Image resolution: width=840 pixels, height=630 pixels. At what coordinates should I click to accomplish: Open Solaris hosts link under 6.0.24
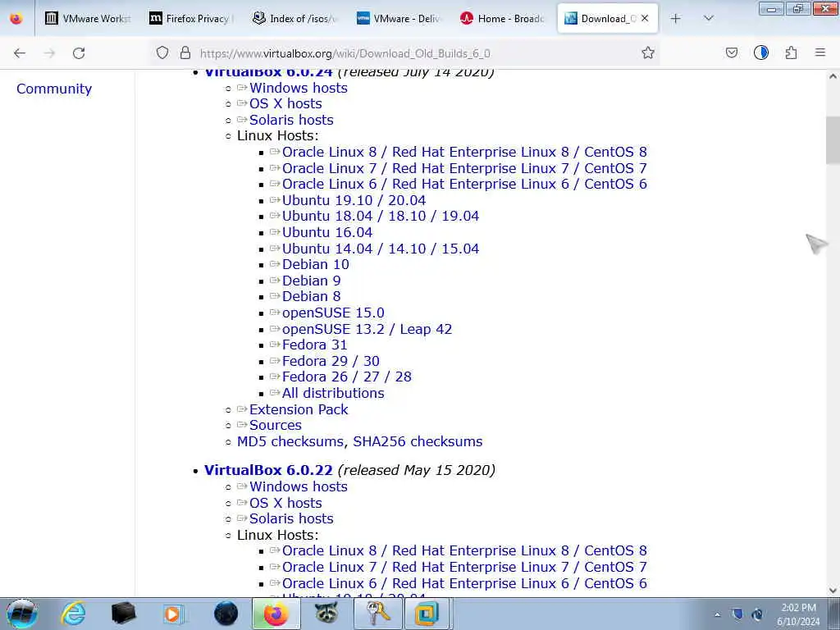click(291, 120)
